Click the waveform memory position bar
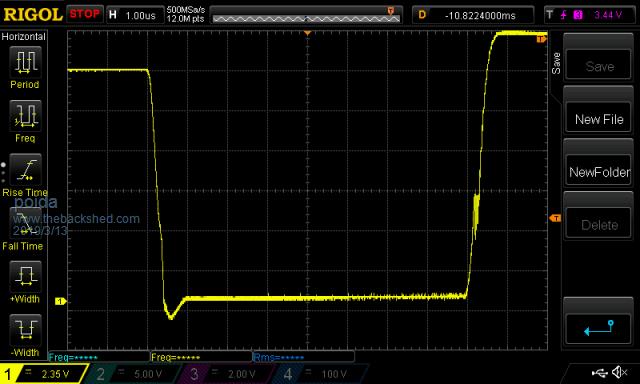The image size is (640, 384). tap(307, 15)
